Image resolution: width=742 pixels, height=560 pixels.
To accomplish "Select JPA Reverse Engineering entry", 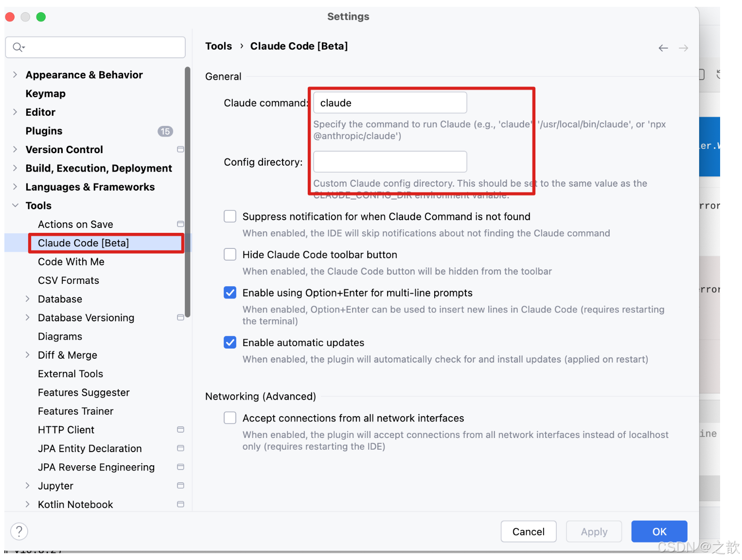I will click(x=96, y=467).
